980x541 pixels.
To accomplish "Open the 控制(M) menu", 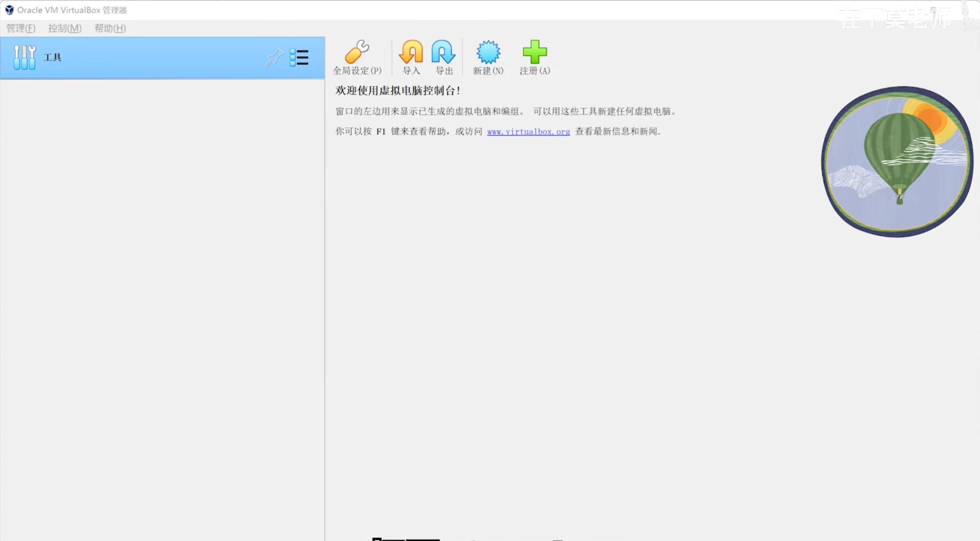I will (65, 28).
